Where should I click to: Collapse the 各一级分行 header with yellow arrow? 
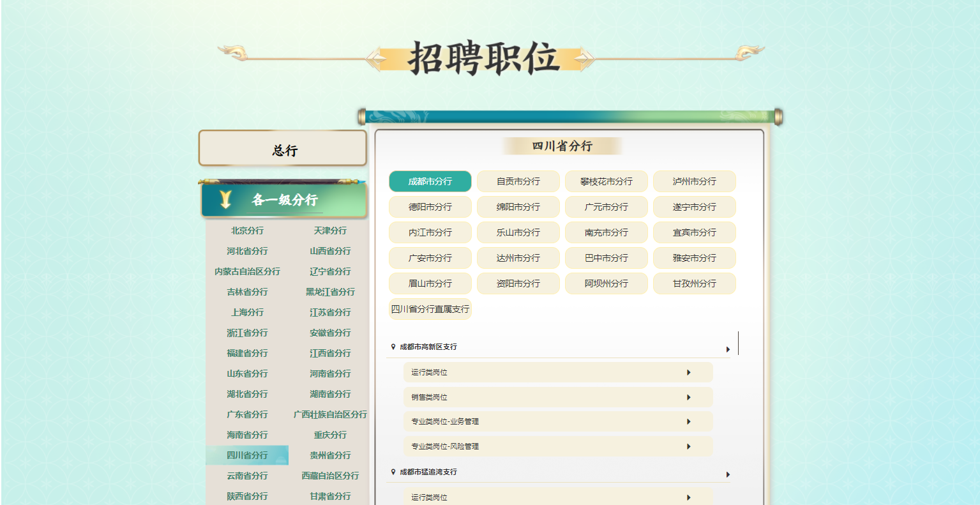pyautogui.click(x=284, y=200)
